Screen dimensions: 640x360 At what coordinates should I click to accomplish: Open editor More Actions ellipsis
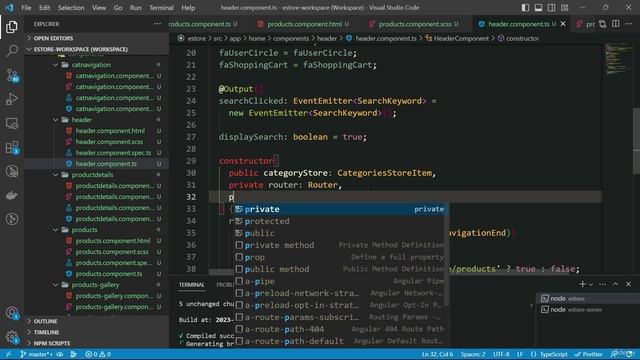pyautogui.click(x=629, y=24)
